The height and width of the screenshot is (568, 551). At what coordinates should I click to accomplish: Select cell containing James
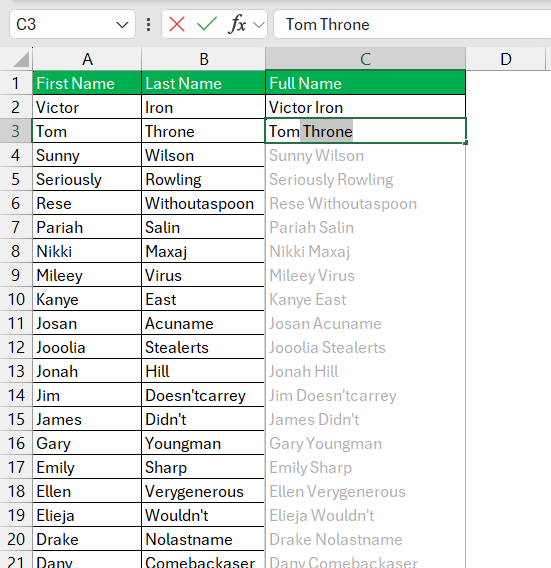(87, 419)
